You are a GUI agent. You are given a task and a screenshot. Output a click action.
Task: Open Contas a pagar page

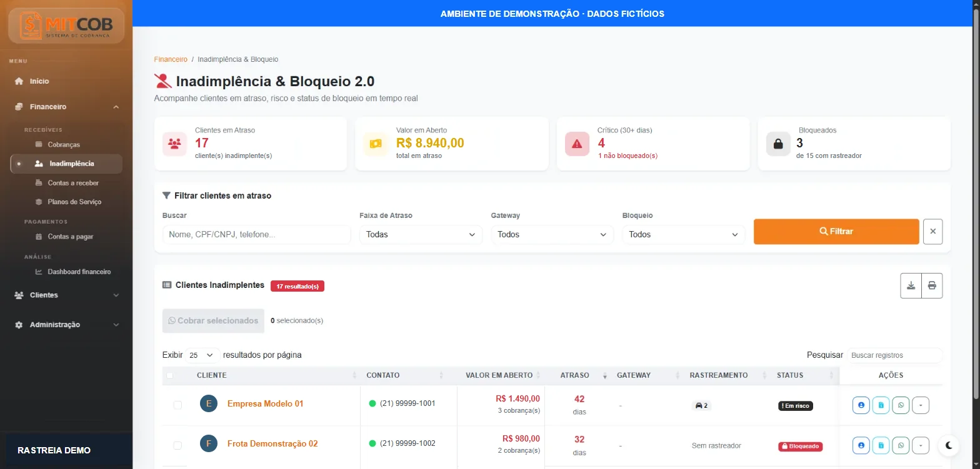tap(70, 237)
